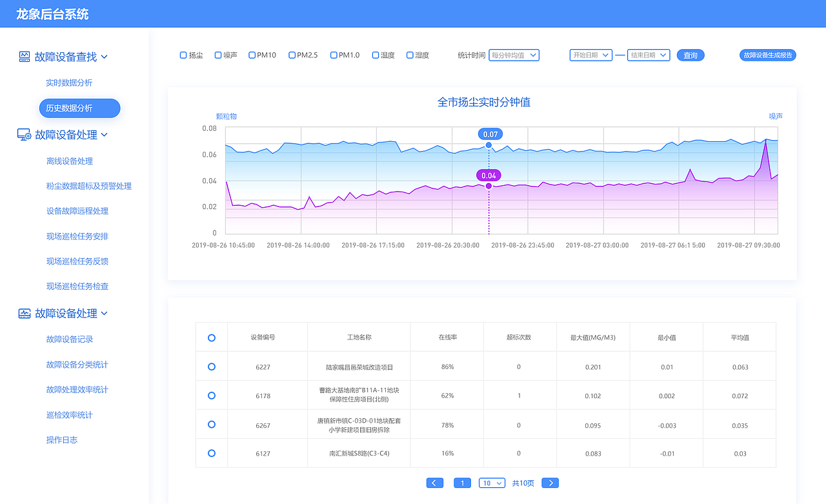Open the 结束日期 date dropdown
Viewport: 826px width, 504px height.
click(649, 55)
